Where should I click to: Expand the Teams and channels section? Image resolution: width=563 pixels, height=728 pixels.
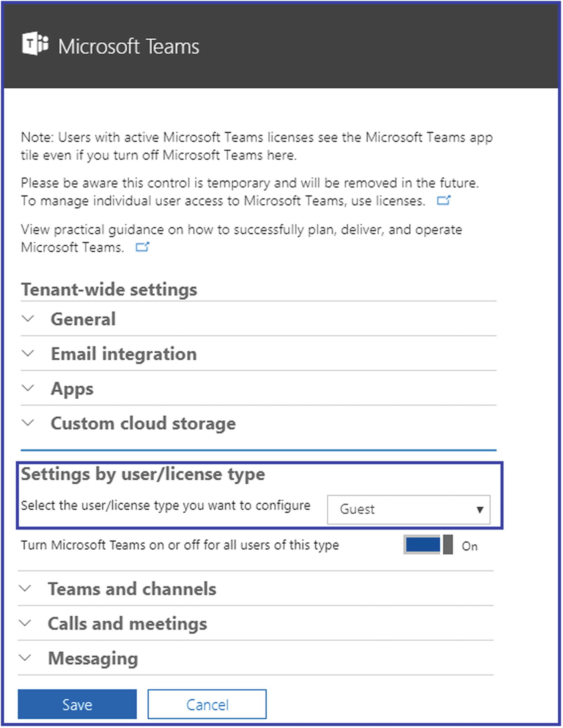(256, 588)
